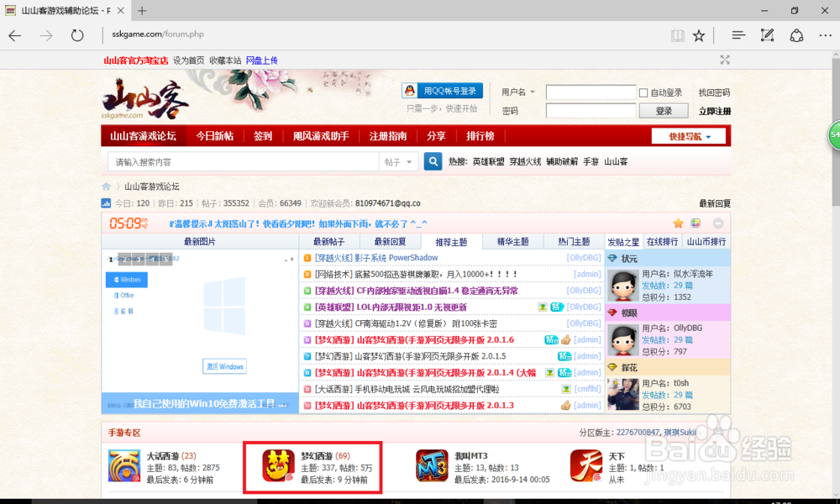Switch to the 热门主题 tab

coord(574,242)
